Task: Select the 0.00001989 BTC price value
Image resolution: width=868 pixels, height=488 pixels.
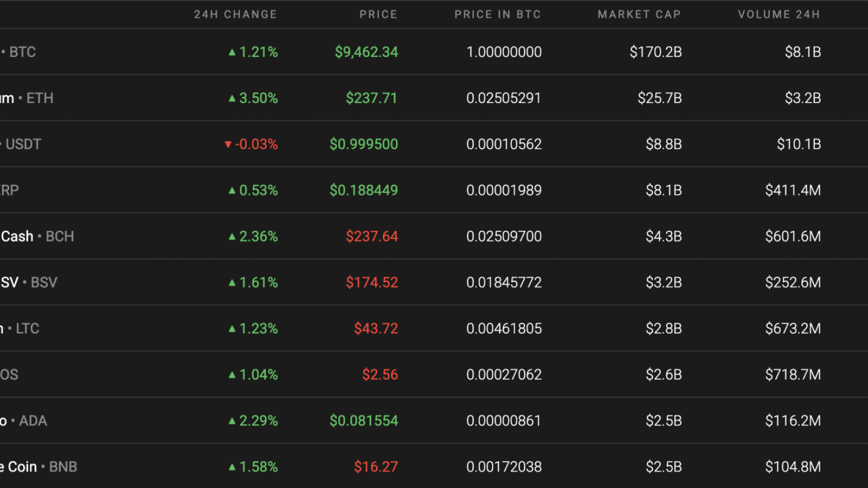Action: coord(504,190)
